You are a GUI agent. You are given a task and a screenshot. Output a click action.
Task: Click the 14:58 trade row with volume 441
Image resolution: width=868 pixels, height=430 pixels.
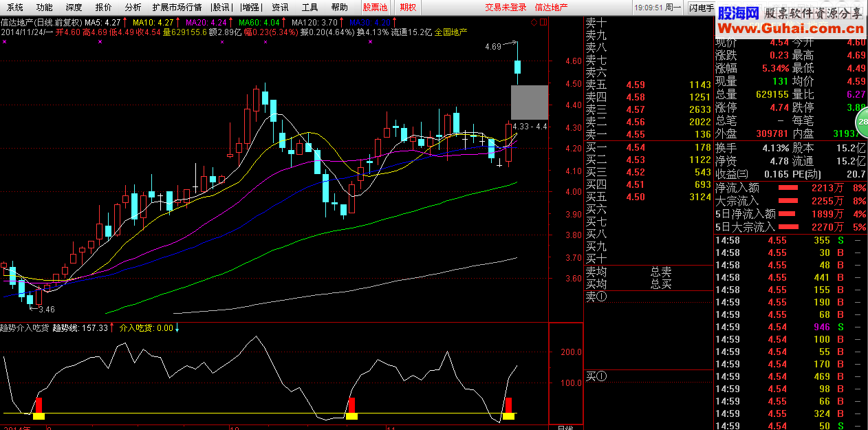(x=791, y=277)
